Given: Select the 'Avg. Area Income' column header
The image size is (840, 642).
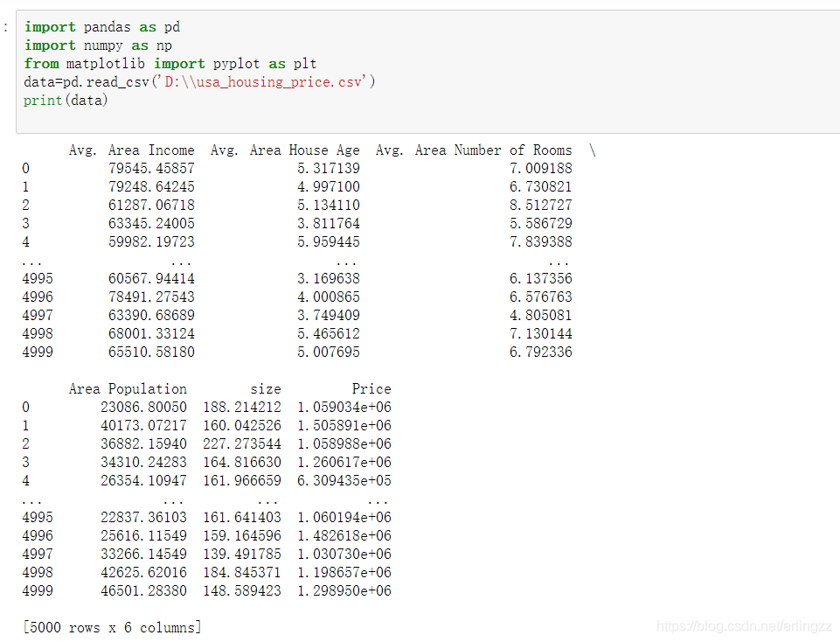Looking at the screenshot, I should click(x=132, y=150).
